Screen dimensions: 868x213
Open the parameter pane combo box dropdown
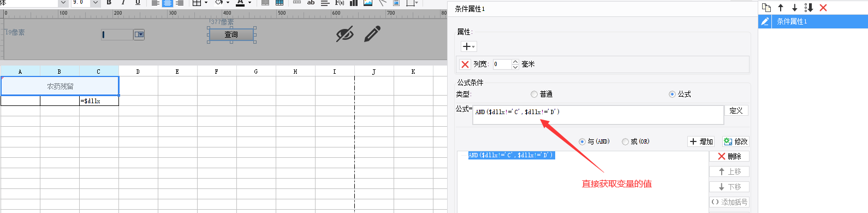point(139,34)
